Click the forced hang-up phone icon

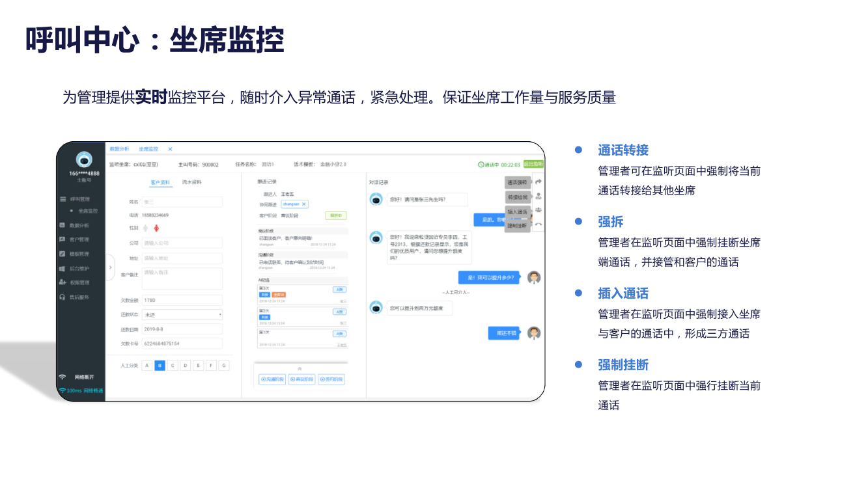coord(539,224)
